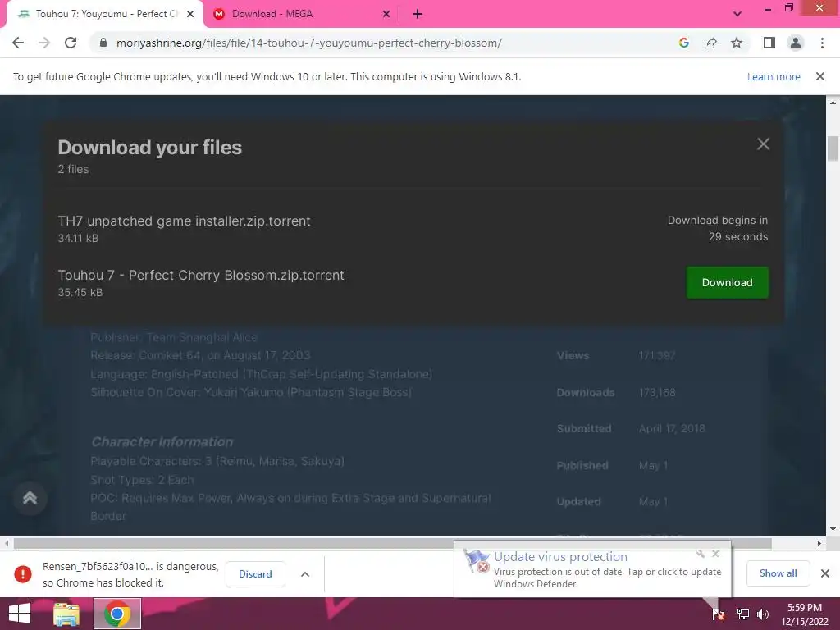View site security lock info
Image resolution: width=840 pixels, height=630 pixels.
pyautogui.click(x=103, y=43)
